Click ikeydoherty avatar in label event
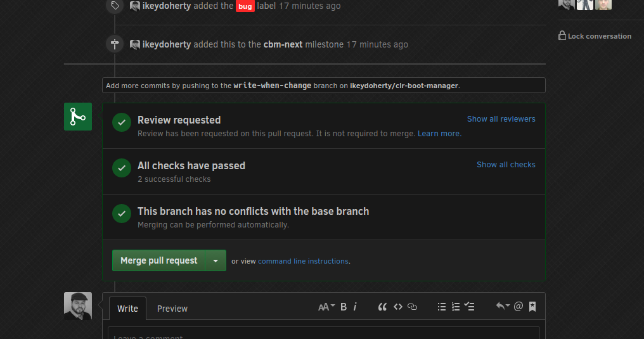The image size is (644, 339). coord(135,6)
